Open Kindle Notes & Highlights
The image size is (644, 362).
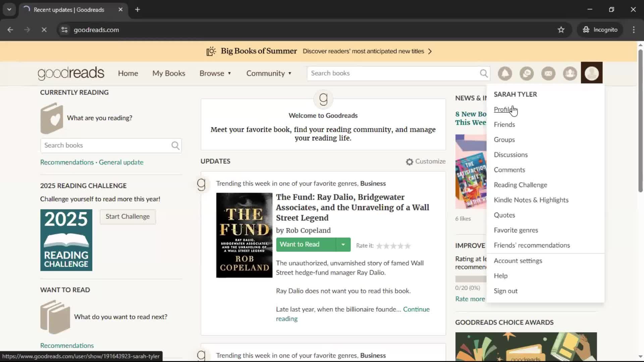[531, 200]
